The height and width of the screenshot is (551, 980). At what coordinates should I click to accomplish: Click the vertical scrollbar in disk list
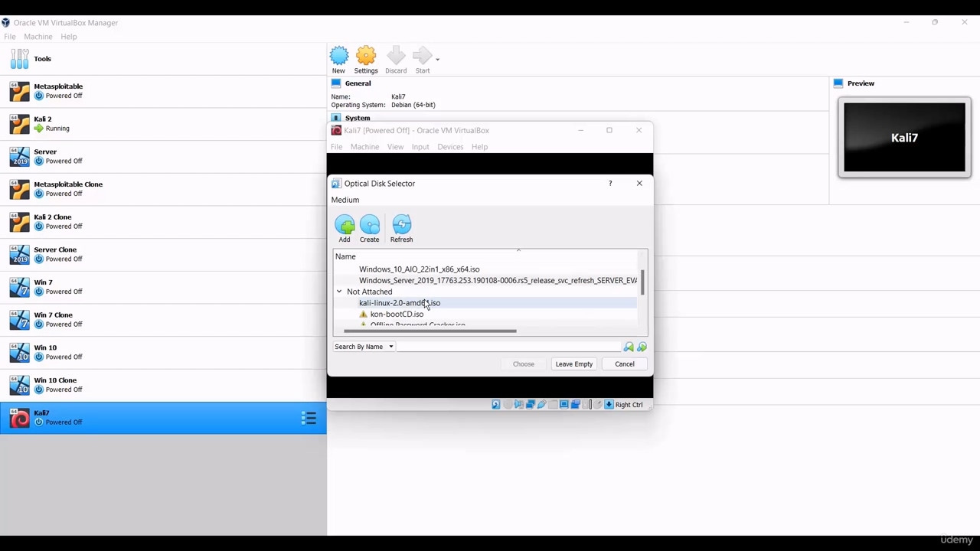tap(643, 282)
